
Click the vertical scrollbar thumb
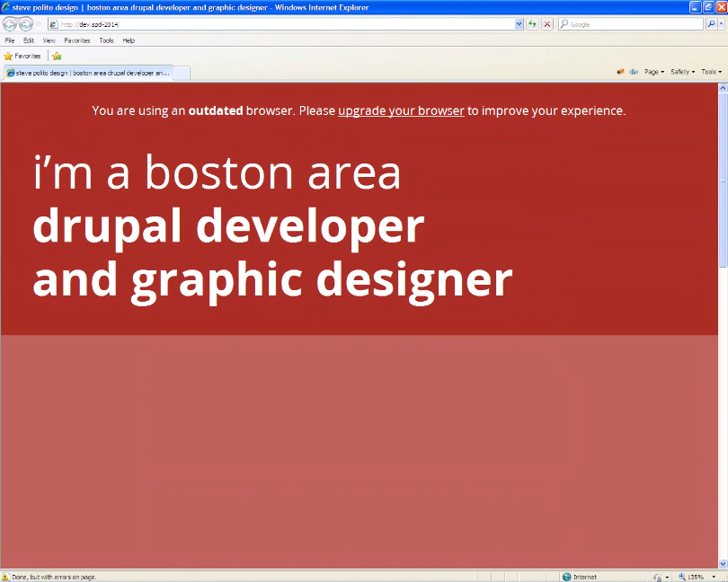coord(723,180)
